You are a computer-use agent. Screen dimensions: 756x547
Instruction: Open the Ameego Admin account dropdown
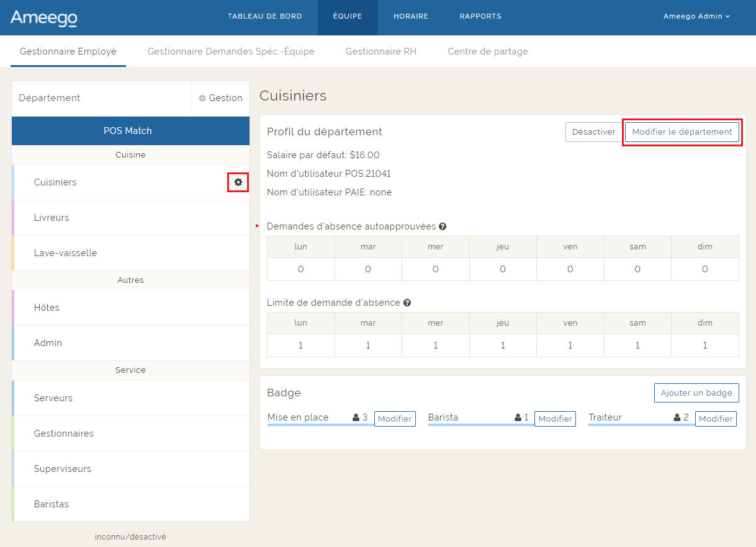696,17
